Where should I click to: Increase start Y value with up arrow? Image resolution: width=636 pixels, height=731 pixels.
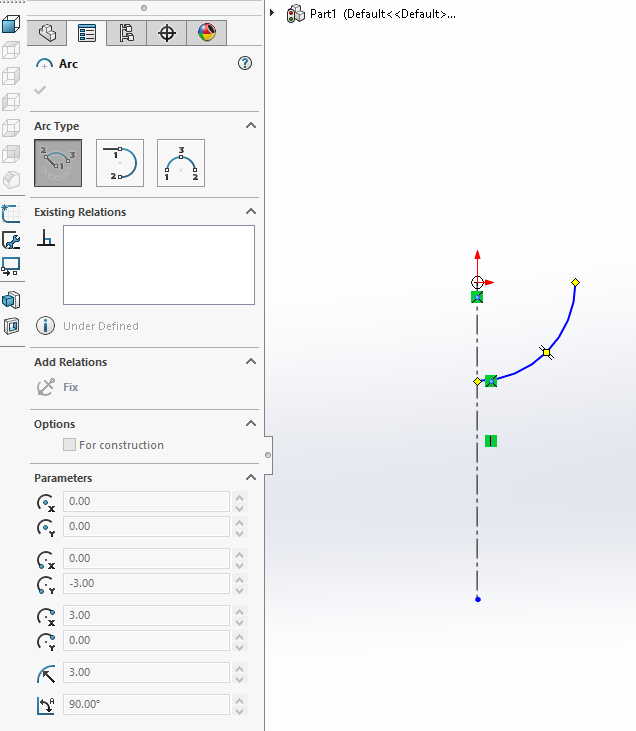pyautogui.click(x=240, y=579)
